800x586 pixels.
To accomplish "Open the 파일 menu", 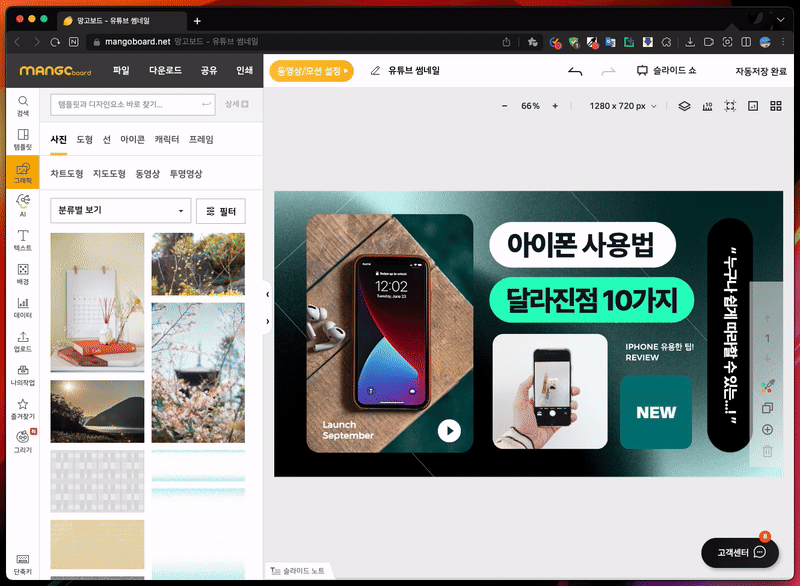I will tap(121, 70).
